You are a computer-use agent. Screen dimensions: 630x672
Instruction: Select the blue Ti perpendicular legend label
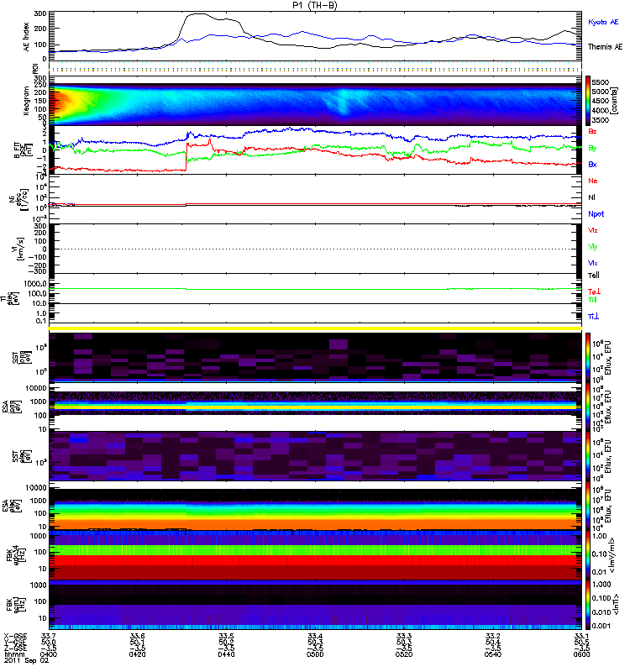593,317
